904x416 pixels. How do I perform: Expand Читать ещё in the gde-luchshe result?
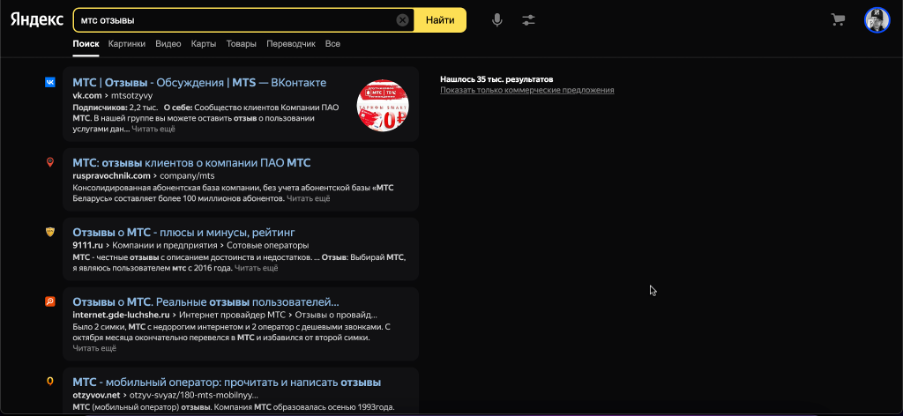(x=95, y=348)
